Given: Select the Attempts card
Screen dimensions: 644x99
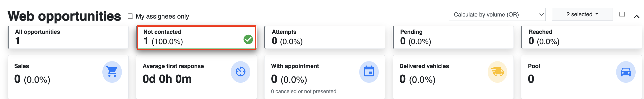Looking at the screenshot, I should pos(325,37).
